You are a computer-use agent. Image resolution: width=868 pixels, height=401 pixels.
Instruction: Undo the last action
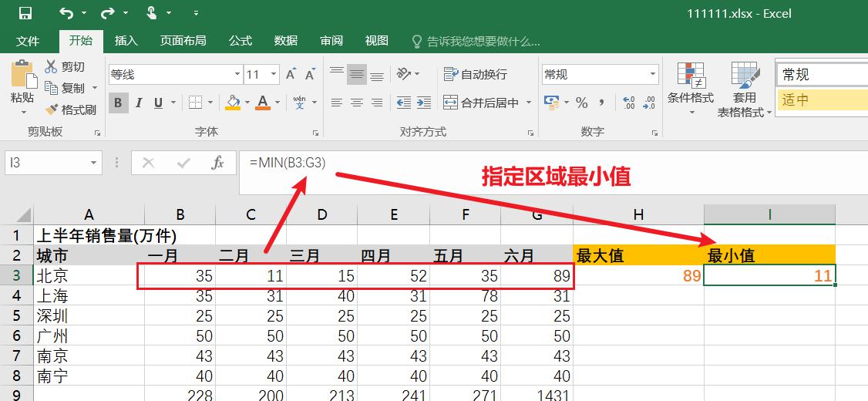(x=66, y=13)
